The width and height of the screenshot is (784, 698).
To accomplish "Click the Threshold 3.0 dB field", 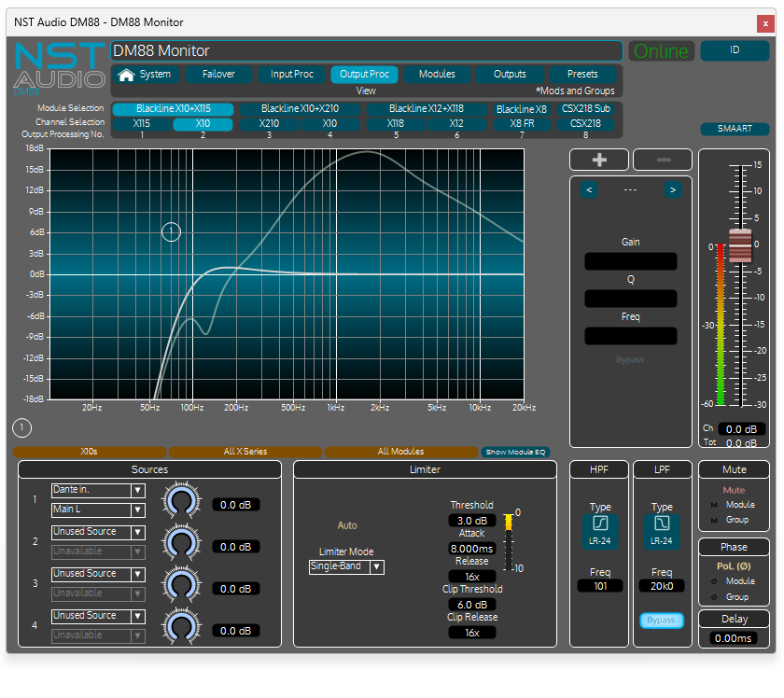I will tap(472, 521).
